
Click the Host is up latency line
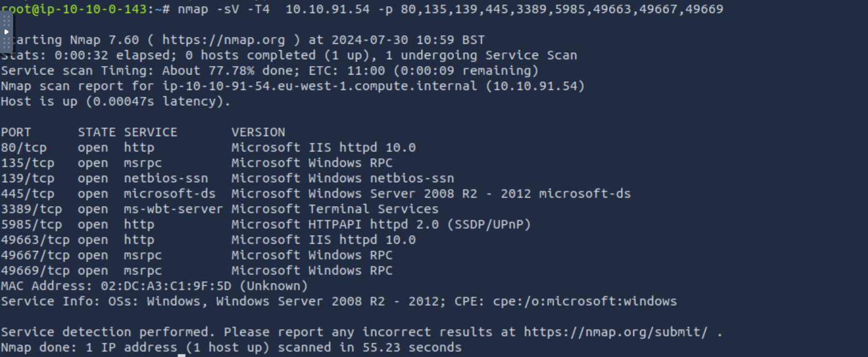(x=116, y=101)
